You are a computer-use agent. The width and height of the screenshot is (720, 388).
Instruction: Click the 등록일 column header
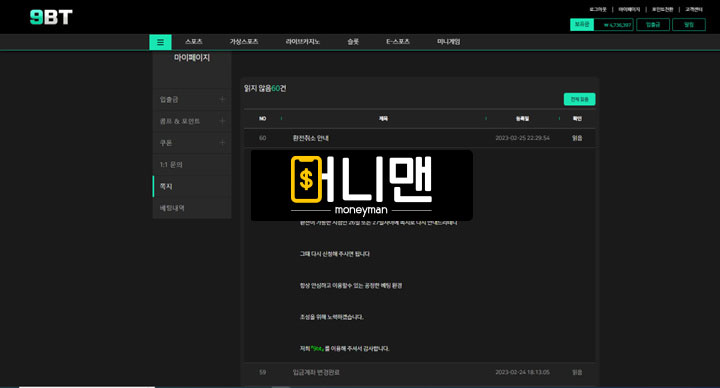[523, 118]
